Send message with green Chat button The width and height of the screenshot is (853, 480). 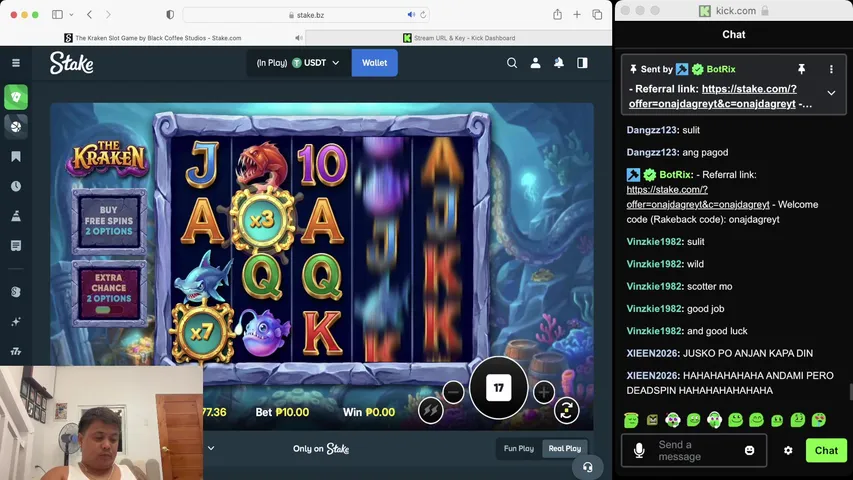(x=826, y=451)
